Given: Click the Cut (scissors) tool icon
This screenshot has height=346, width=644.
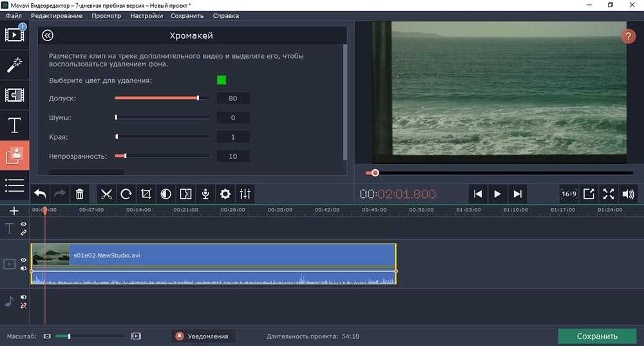Looking at the screenshot, I should coord(107,194).
